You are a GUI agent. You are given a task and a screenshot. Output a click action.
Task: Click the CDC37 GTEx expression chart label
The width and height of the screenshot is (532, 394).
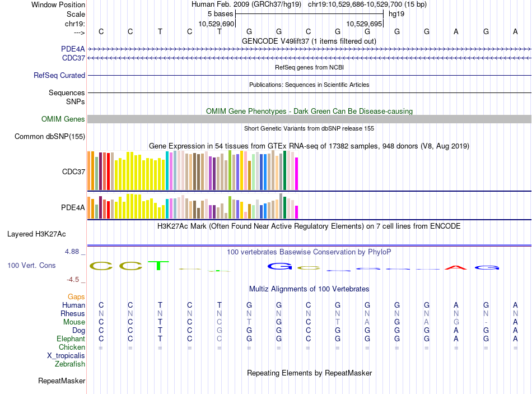73,172
